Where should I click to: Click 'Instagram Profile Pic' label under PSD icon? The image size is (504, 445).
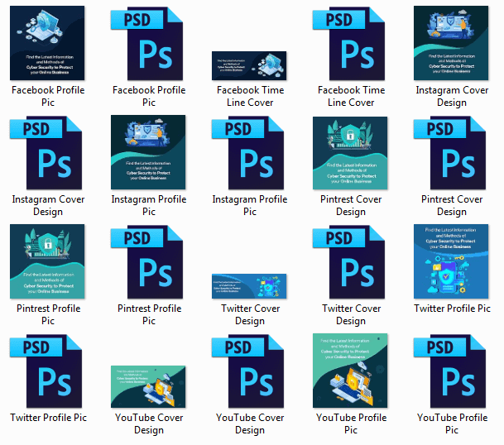(x=250, y=205)
